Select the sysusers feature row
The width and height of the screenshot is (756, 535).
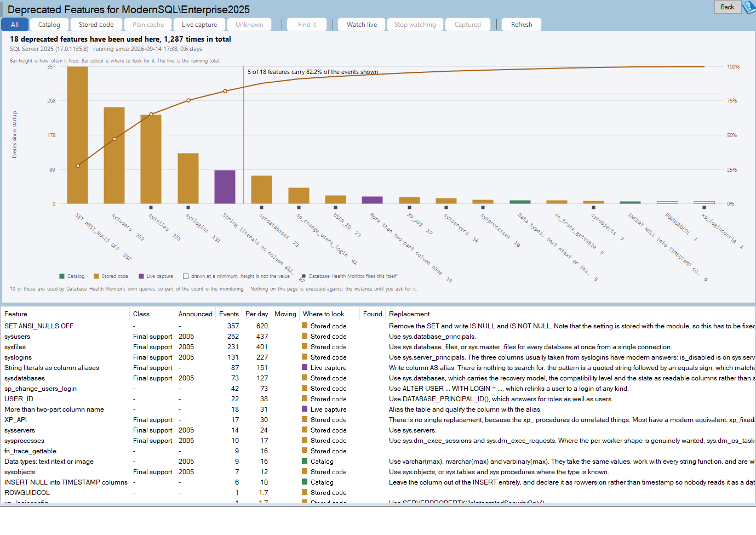(x=378, y=337)
